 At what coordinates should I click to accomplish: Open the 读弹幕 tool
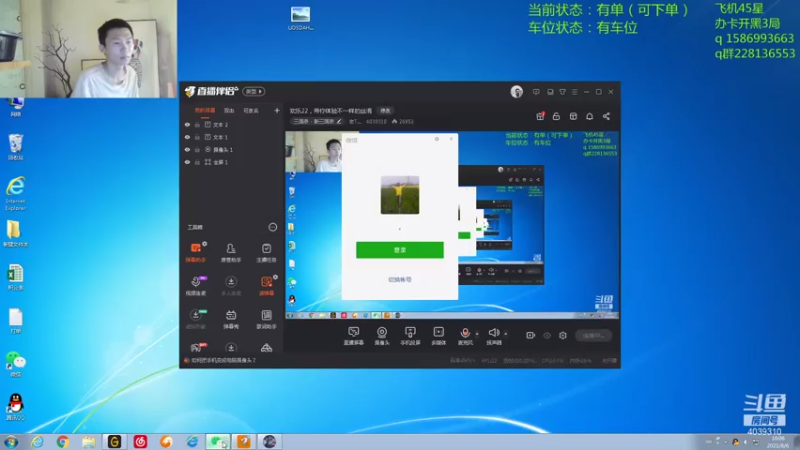[x=266, y=286]
